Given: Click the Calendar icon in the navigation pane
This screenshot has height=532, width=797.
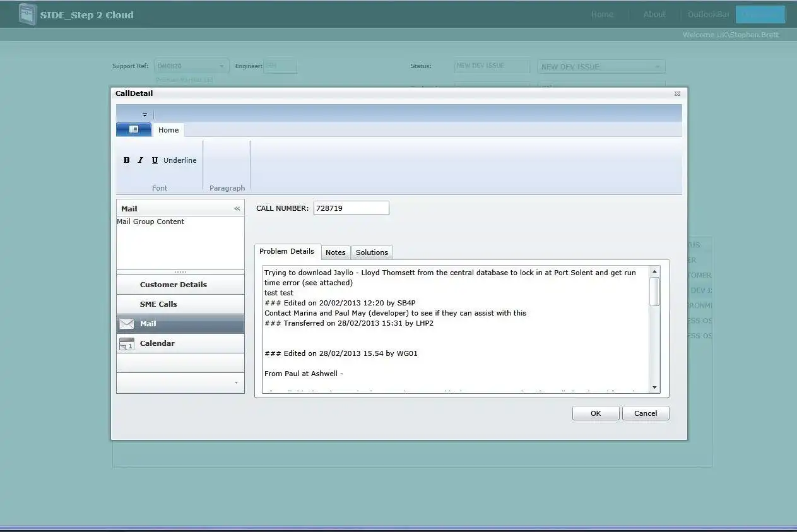Looking at the screenshot, I should tap(127, 343).
